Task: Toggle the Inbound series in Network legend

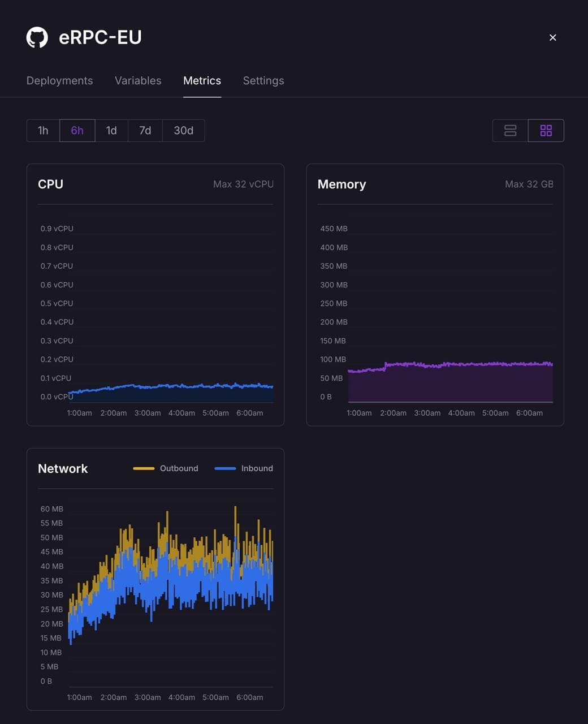Action: (244, 468)
